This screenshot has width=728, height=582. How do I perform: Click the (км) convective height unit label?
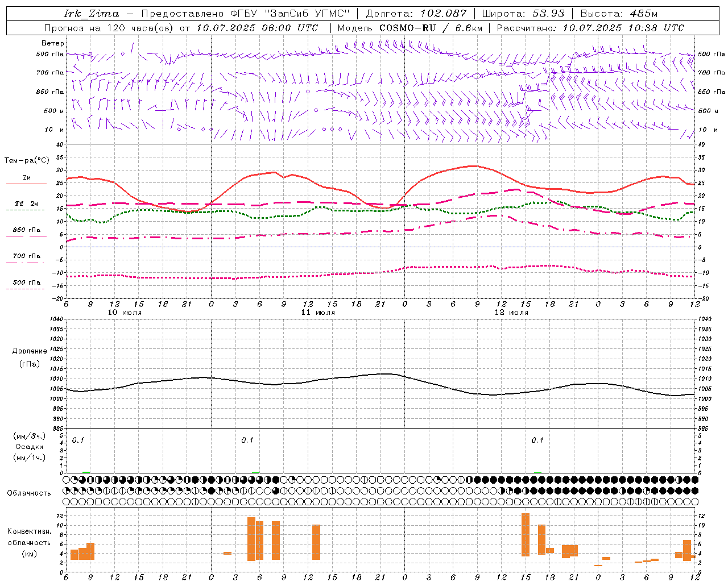[x=30, y=554]
